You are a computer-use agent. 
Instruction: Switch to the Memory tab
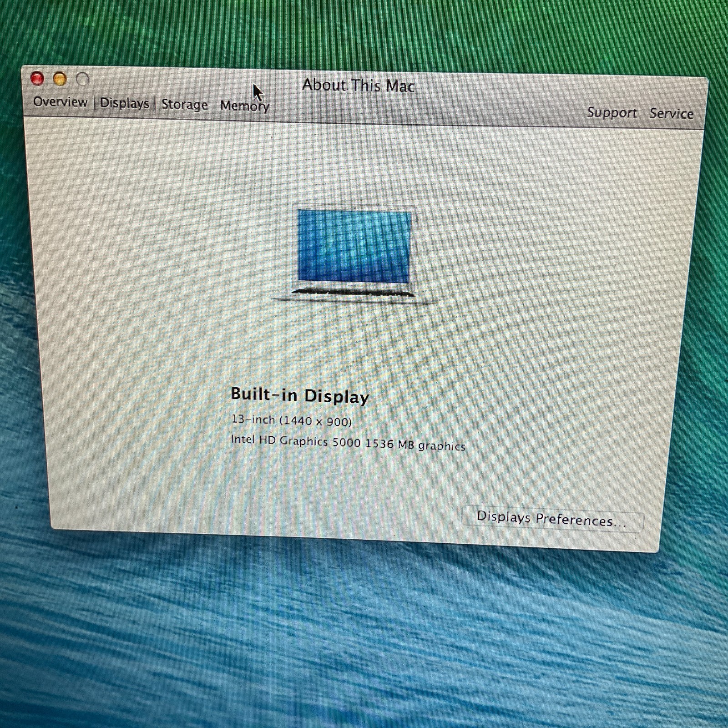(x=245, y=106)
